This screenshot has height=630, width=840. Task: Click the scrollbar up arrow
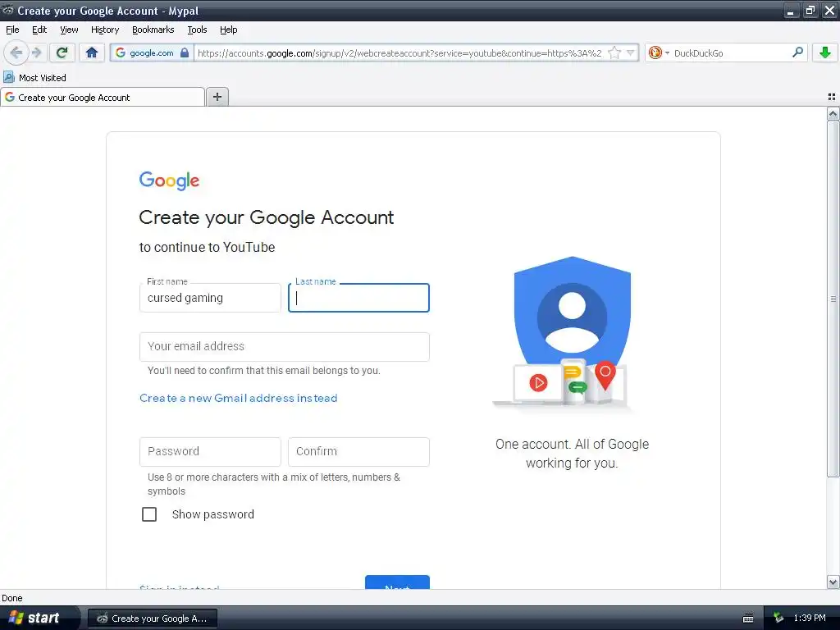[x=833, y=113]
